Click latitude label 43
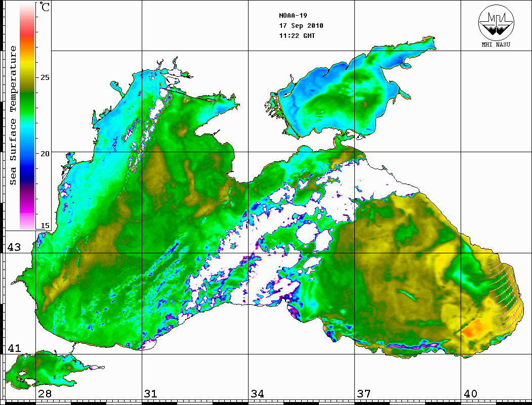Viewport: 532px width, 405px height. [14, 247]
